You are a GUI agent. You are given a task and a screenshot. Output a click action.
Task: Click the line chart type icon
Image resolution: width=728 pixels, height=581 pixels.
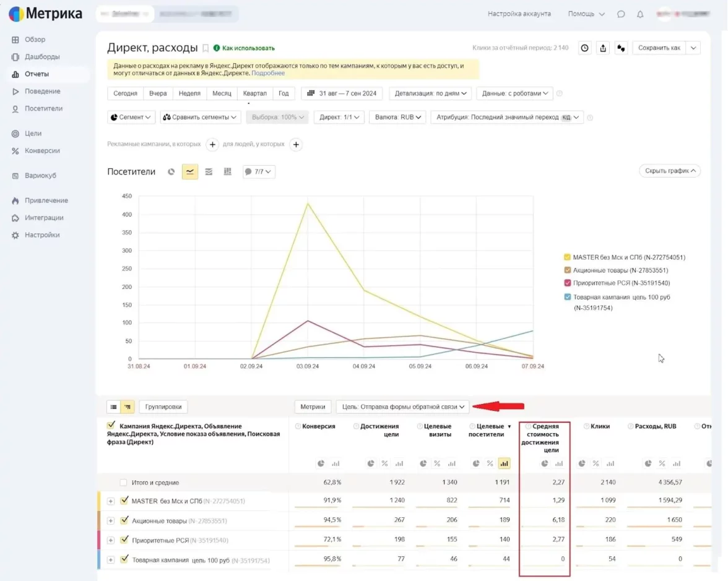[x=190, y=172]
